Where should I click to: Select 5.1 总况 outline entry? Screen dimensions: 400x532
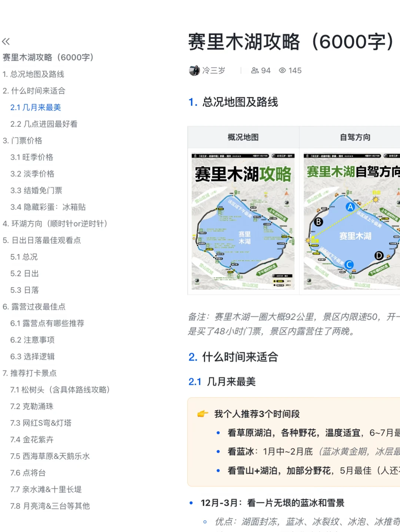pos(24,257)
